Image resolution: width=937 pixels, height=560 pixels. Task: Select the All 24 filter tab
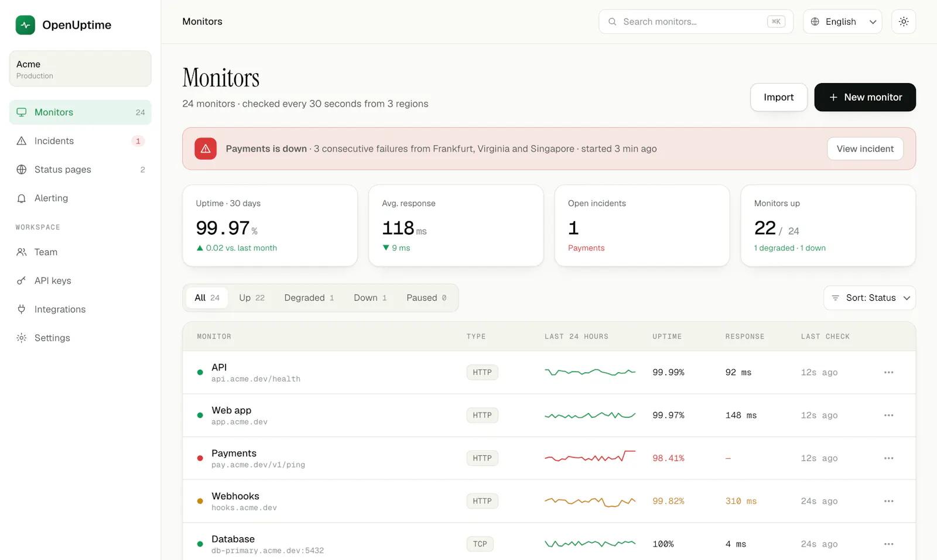pos(207,298)
